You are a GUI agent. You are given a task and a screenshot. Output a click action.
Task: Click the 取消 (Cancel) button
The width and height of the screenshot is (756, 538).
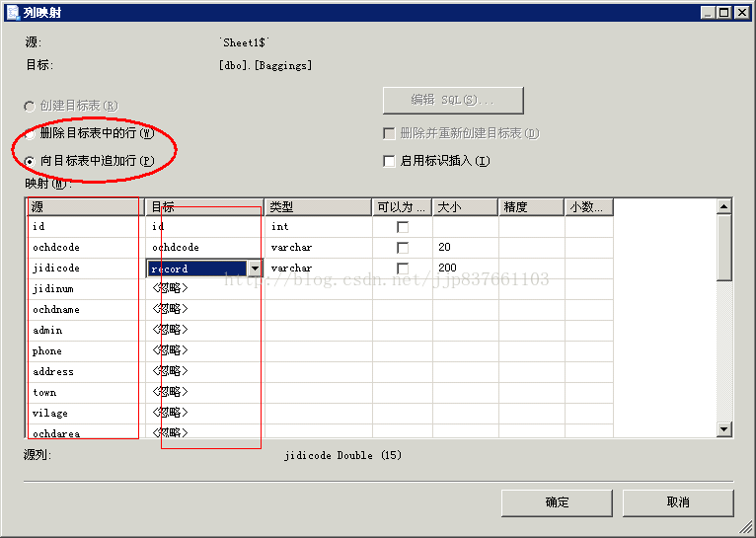coord(678,502)
